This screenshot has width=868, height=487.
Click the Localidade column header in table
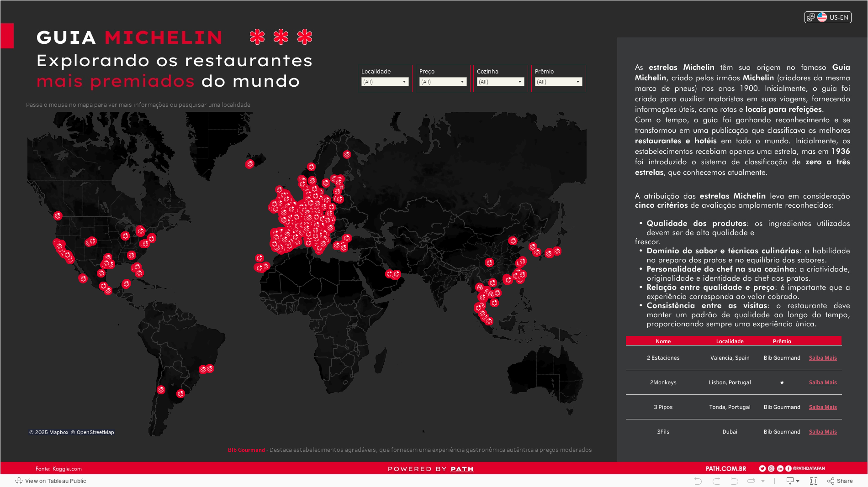tap(730, 341)
